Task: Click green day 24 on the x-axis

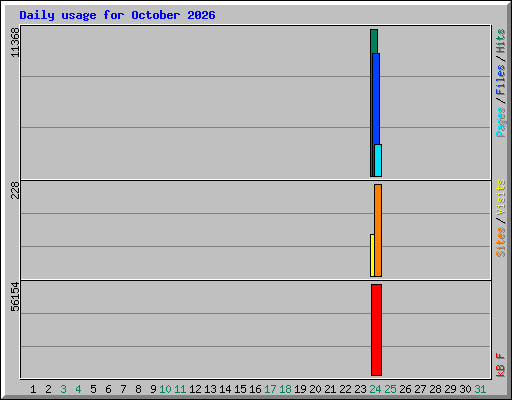Action: click(375, 389)
